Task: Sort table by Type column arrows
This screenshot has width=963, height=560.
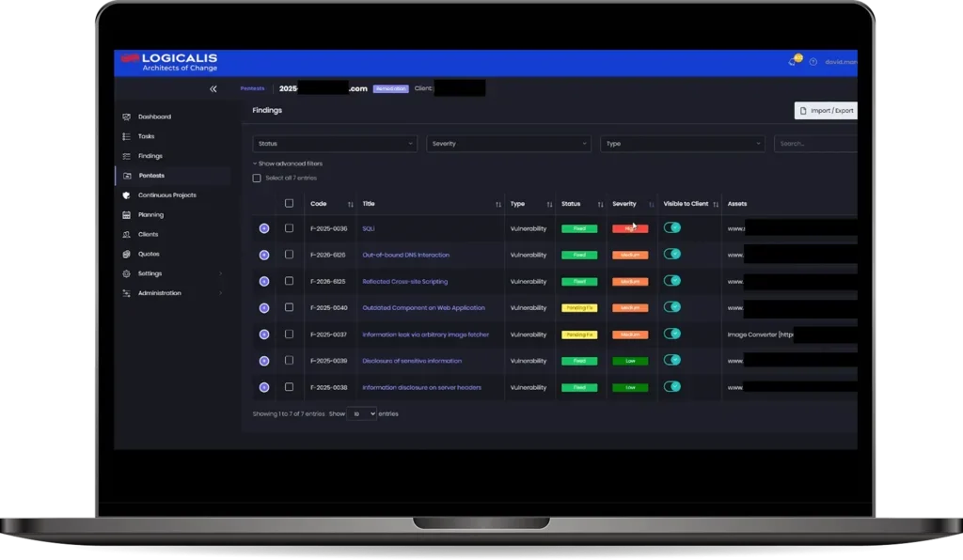Action: click(549, 204)
